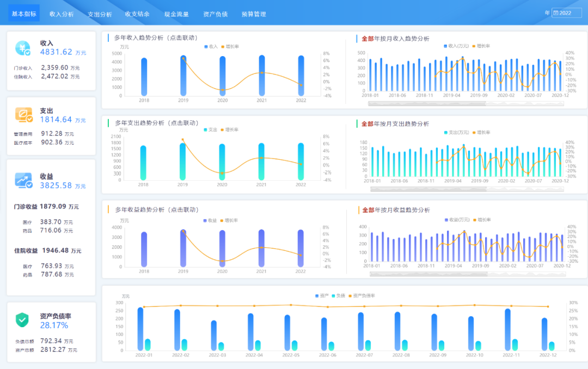Toggle 支出 legend in 多年支出趋势分析 chart
The height and width of the screenshot is (369, 588).
point(210,130)
